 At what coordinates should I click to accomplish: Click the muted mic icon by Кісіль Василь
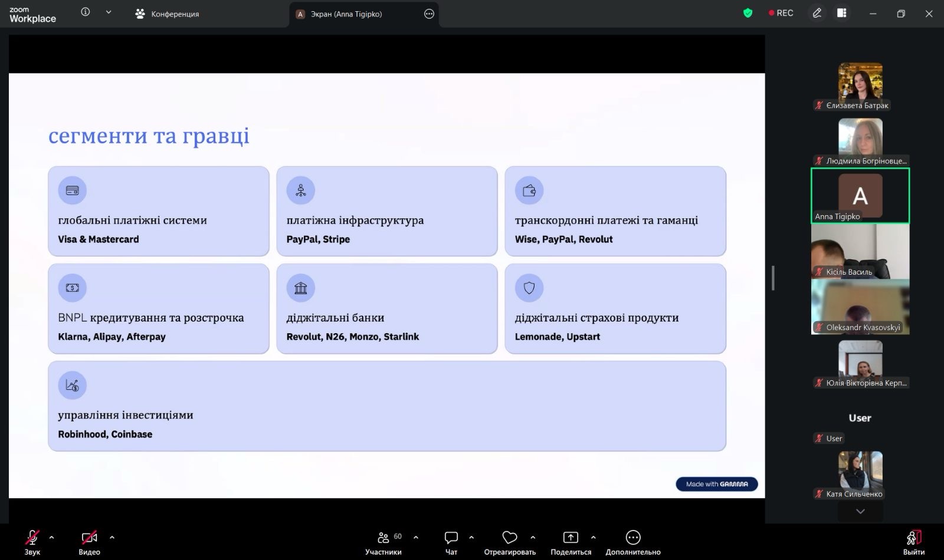[x=819, y=272]
